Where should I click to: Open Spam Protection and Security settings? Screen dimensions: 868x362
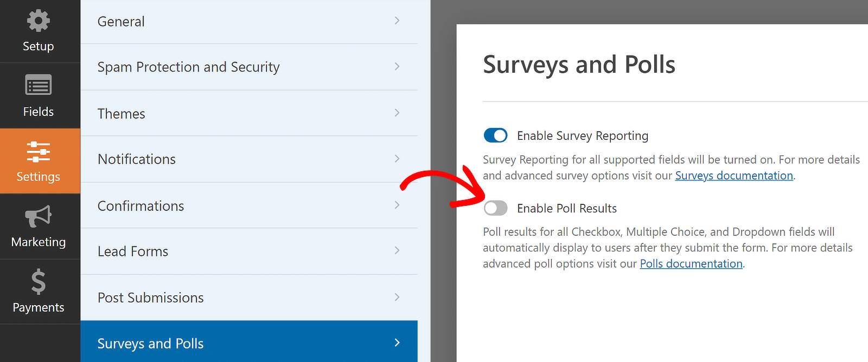coord(188,67)
